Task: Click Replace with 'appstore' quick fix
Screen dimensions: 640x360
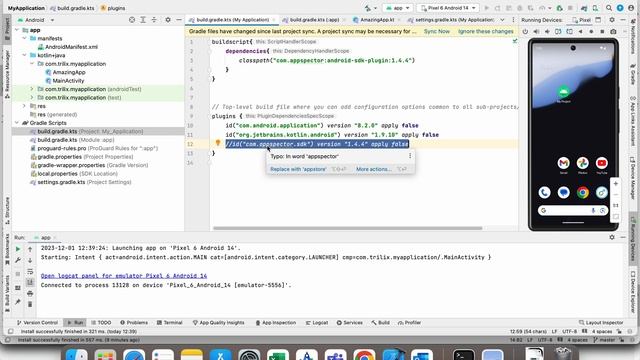Action: pyautogui.click(x=298, y=169)
